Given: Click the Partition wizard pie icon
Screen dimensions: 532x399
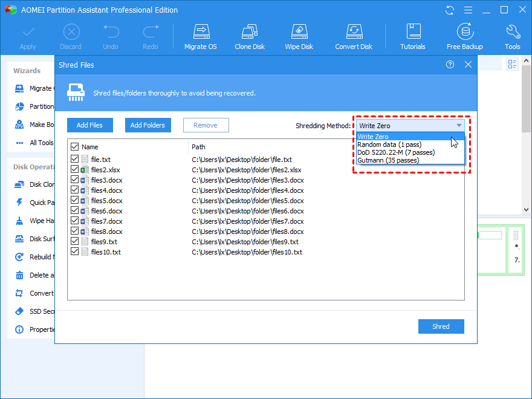Looking at the screenshot, I should pos(19,106).
